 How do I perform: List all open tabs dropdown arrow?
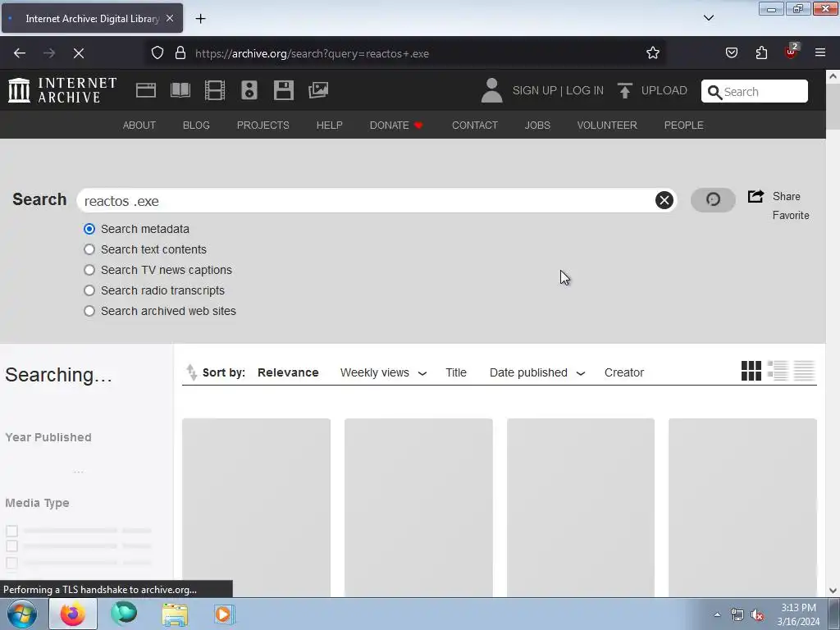pos(708,18)
